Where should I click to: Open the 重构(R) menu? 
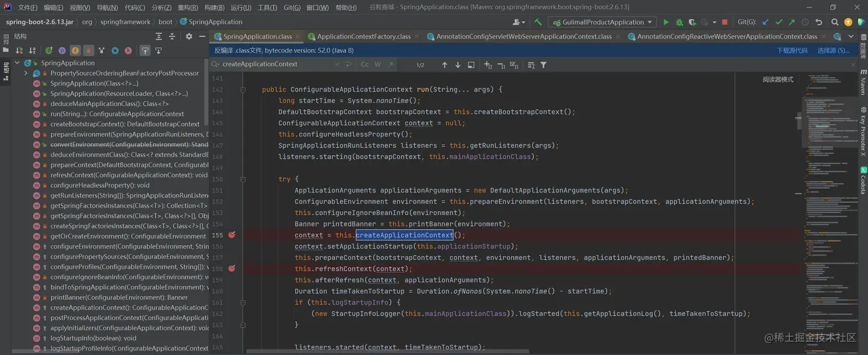point(188,7)
